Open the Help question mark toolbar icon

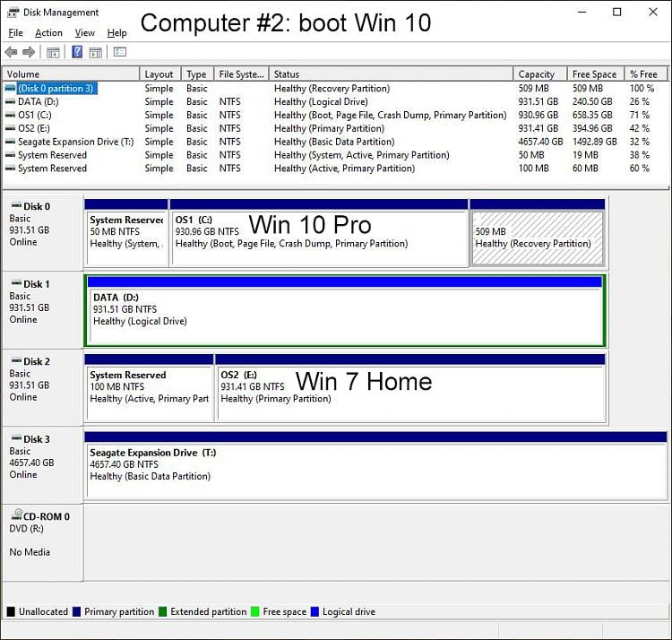coord(77,52)
